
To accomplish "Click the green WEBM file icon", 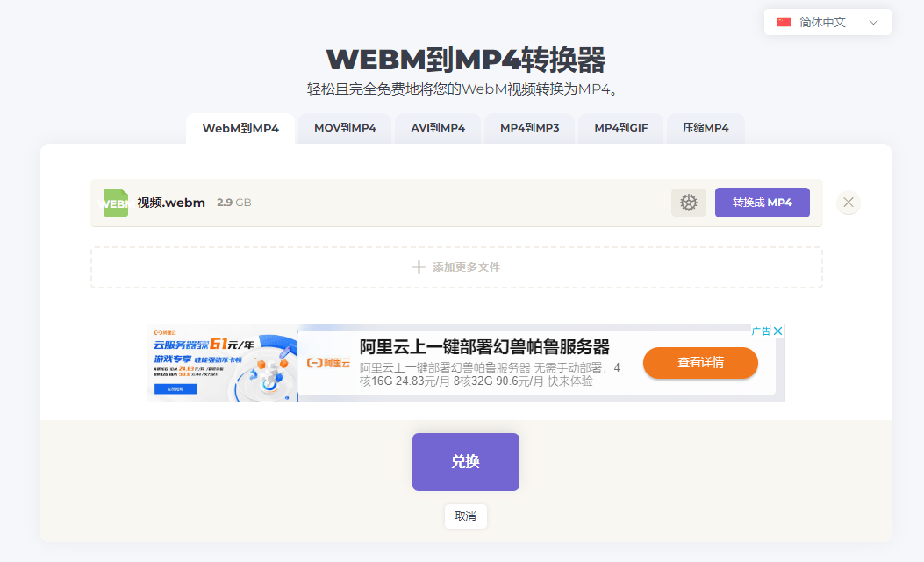I will pos(116,203).
